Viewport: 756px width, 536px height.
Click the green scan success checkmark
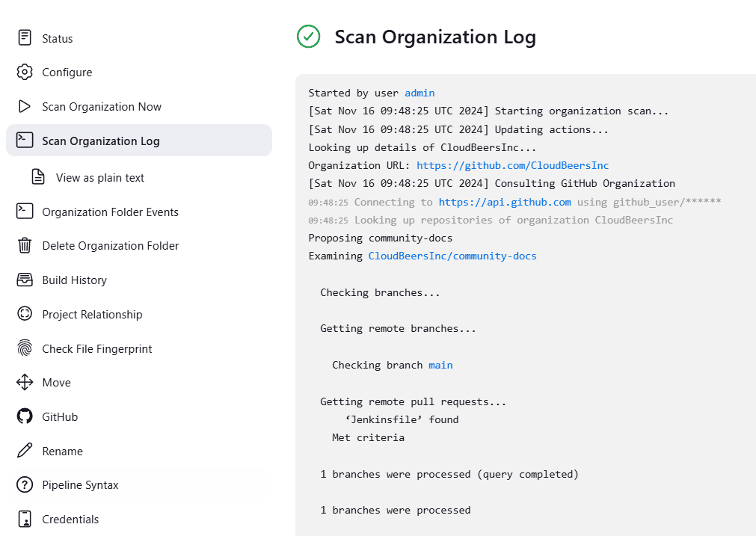[x=308, y=36]
